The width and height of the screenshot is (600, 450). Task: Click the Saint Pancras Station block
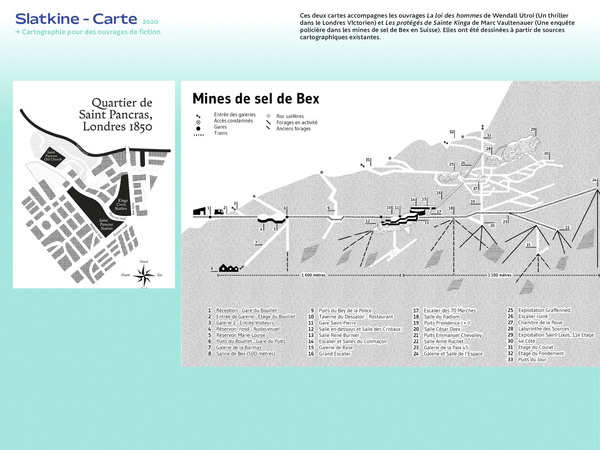(99, 214)
